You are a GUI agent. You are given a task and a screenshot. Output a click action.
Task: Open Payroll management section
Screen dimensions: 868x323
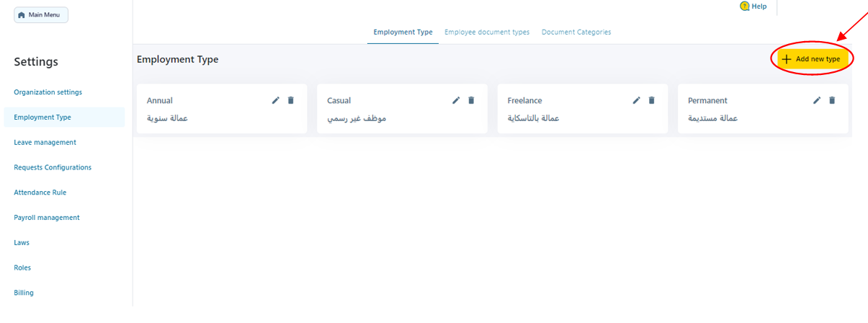tap(47, 218)
